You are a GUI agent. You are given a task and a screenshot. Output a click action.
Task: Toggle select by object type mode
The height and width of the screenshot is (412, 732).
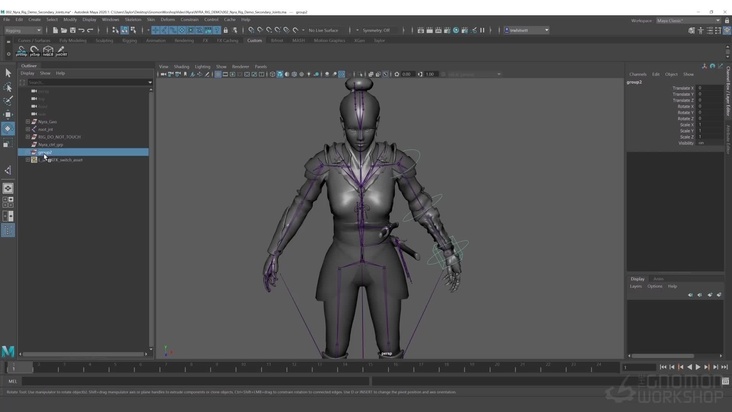(125, 30)
